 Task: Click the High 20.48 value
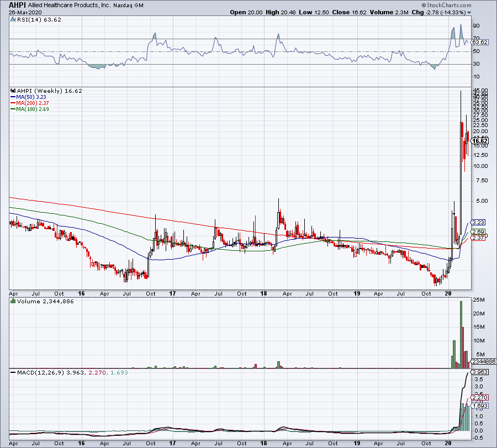(x=281, y=12)
